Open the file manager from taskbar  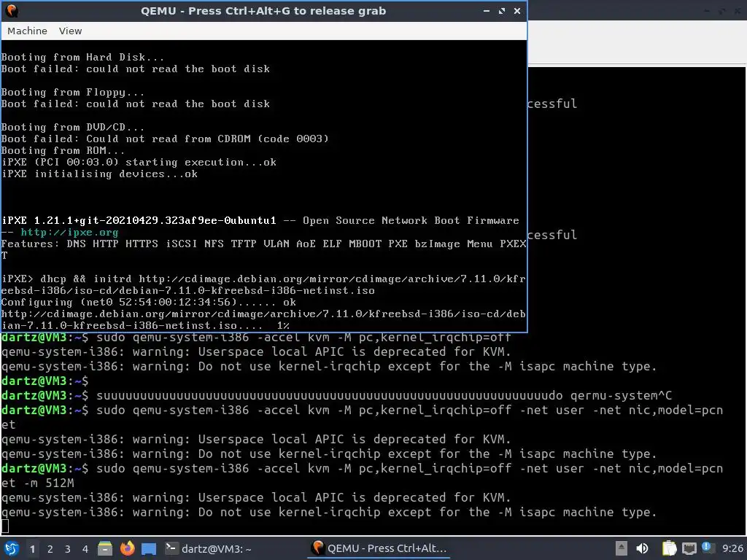[x=105, y=548]
